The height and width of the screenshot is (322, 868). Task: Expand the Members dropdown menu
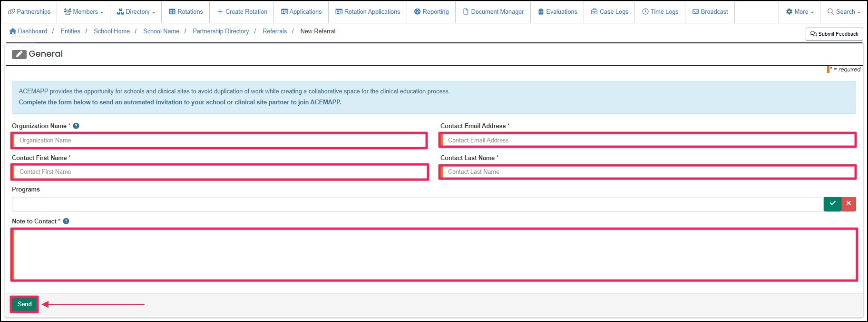pyautogui.click(x=83, y=11)
